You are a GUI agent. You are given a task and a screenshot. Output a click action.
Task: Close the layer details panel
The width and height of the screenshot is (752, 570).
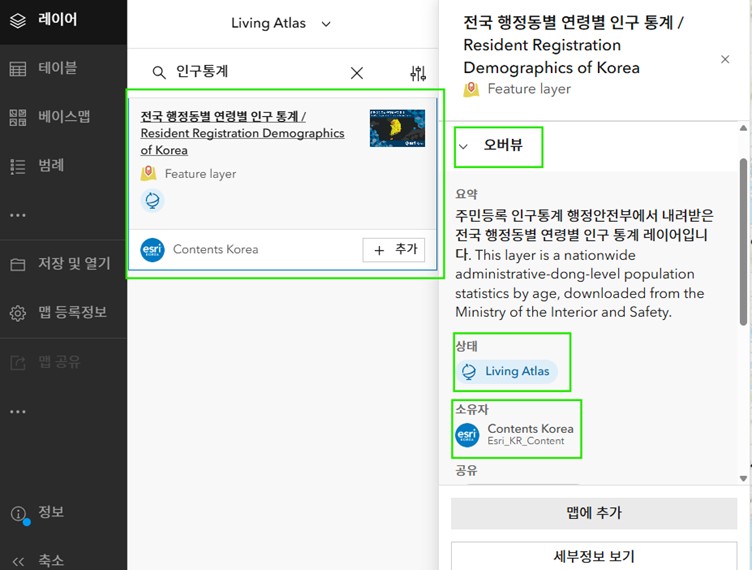(725, 59)
